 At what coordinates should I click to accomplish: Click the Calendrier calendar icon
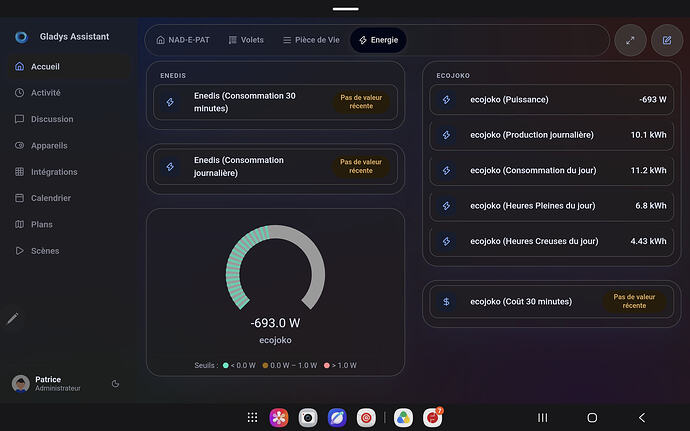[x=19, y=198]
